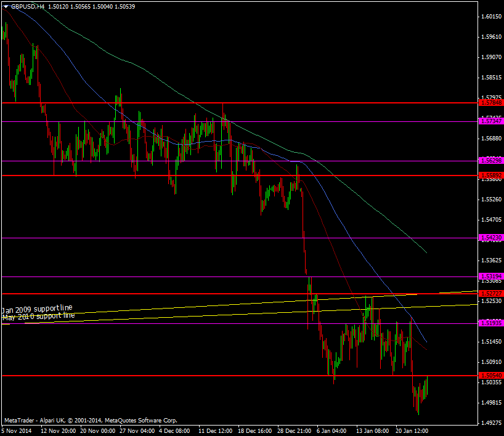The width and height of the screenshot is (504, 436).
Task: Click the 11 Dec 12:00 time label
Action: (216, 431)
